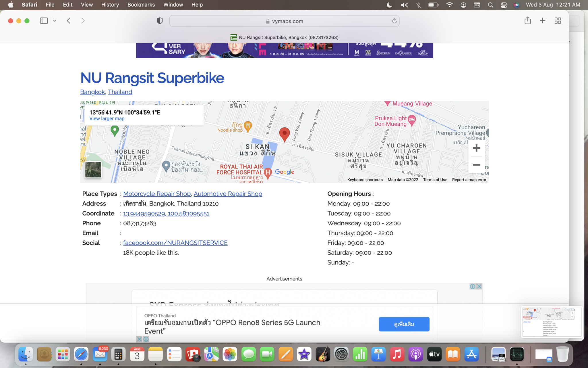Open the volume control in menu bar

click(x=404, y=5)
